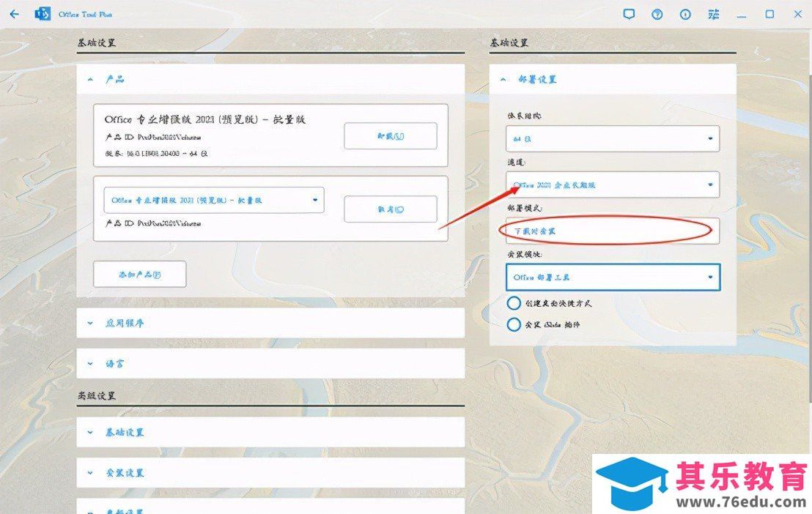
Task: Open the install module dropdown Office 部署工具
Action: coord(613,277)
